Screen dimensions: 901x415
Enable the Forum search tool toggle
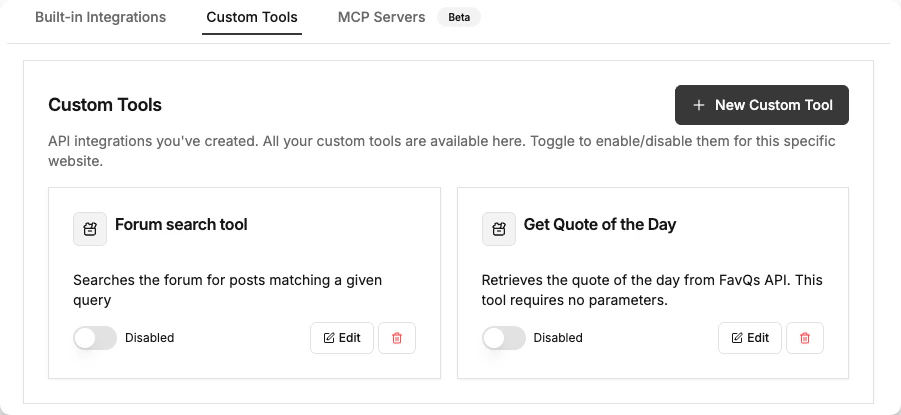point(95,338)
